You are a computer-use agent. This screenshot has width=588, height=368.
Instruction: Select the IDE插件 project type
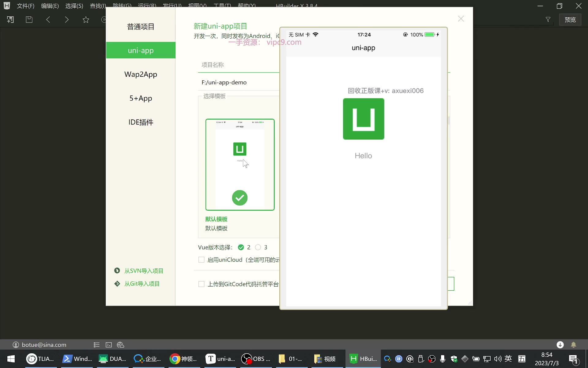(141, 122)
